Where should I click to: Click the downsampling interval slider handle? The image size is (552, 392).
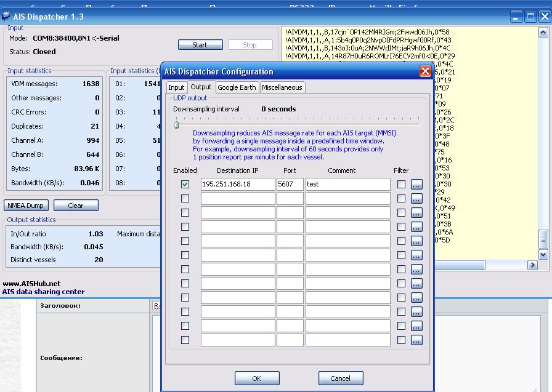pyautogui.click(x=176, y=124)
